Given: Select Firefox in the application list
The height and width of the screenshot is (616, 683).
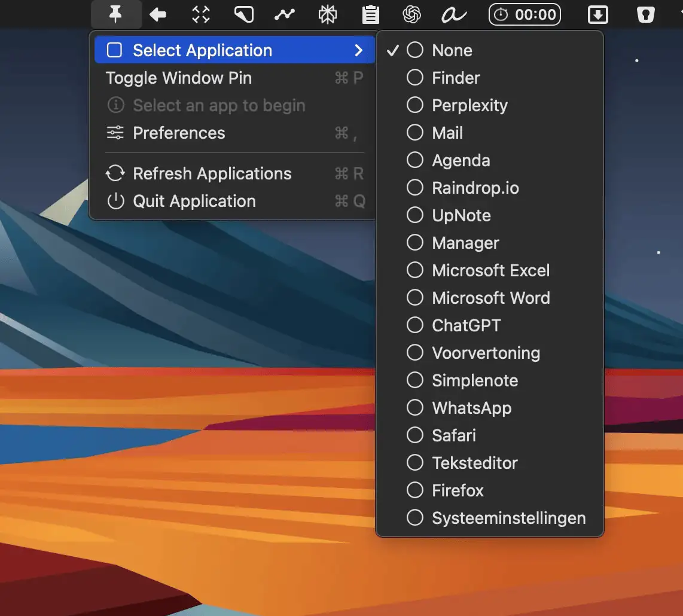Looking at the screenshot, I should tap(490, 490).
